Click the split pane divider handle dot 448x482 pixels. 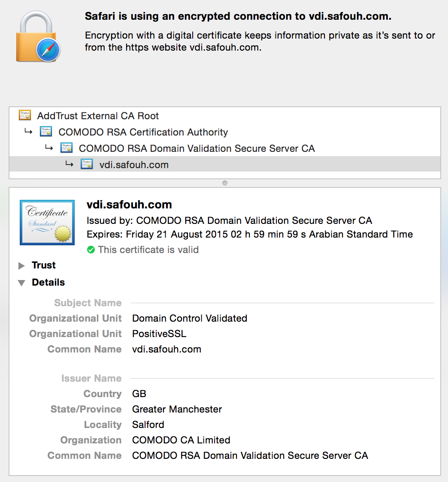tap(225, 183)
